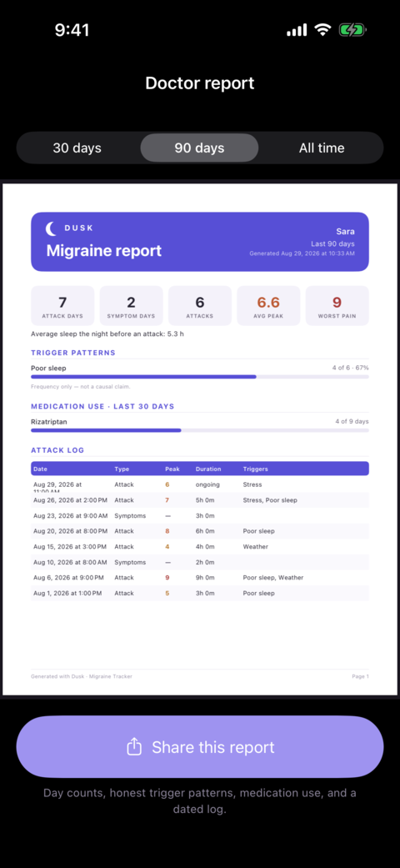Tap the Attack Log section heading
The width and height of the screenshot is (400, 868).
[57, 450]
